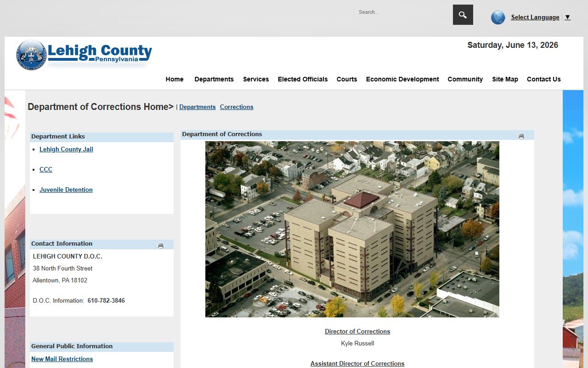Expand the Select Language dropdown arrow

567,17
